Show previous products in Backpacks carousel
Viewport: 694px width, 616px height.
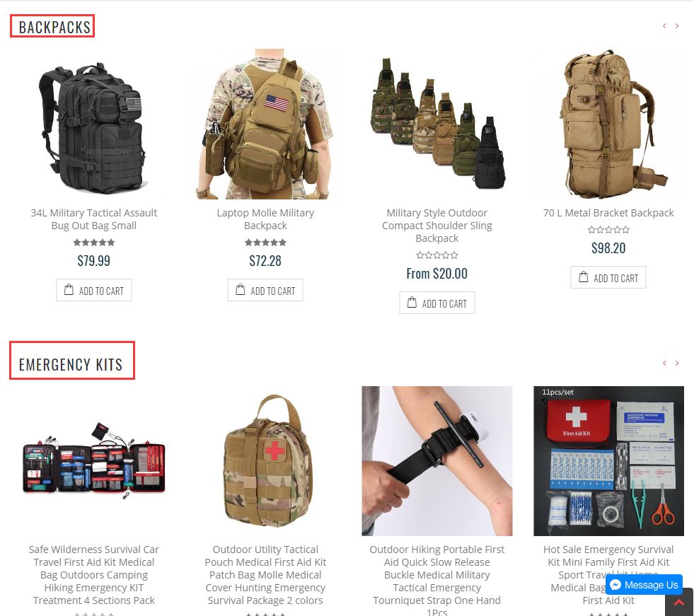coord(664,26)
